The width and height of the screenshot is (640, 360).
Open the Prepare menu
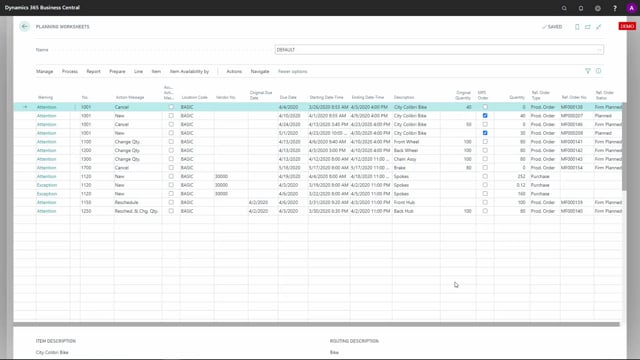tap(117, 71)
